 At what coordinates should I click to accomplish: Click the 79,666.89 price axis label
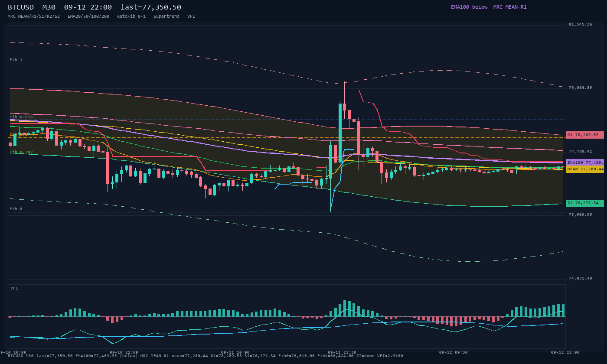pos(580,88)
